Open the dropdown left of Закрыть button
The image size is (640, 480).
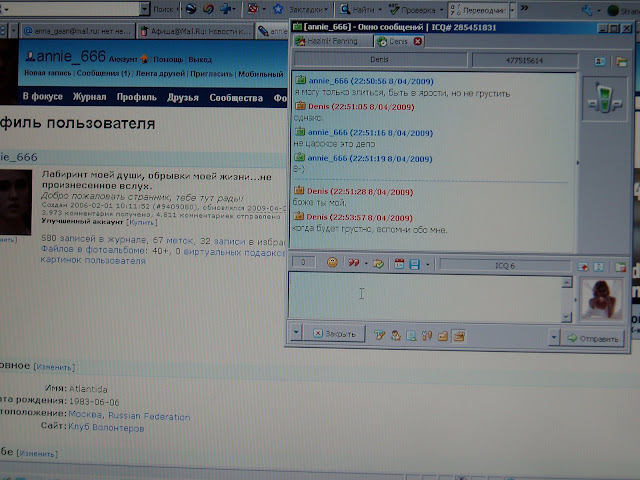pos(296,333)
